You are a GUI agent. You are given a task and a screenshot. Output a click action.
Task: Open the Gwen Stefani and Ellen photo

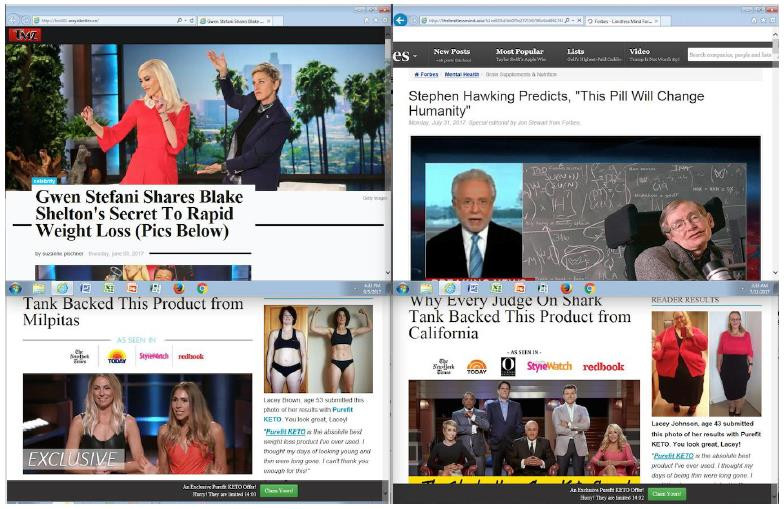pyautogui.click(x=196, y=116)
